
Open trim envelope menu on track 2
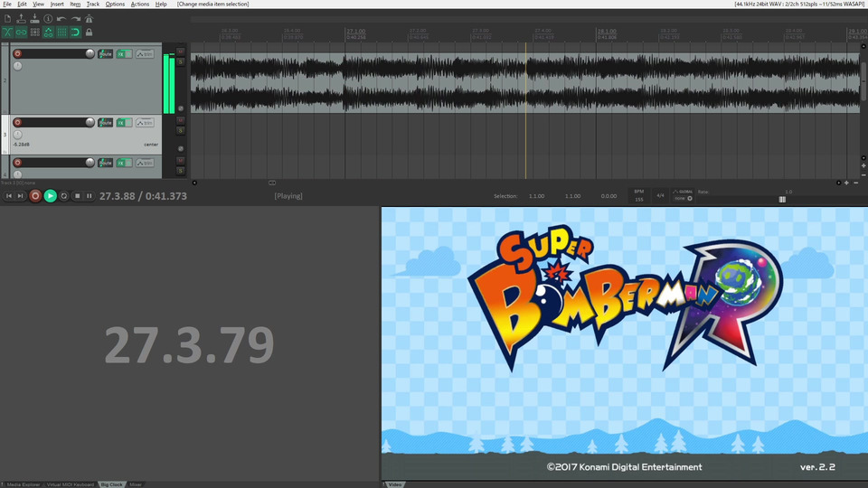[145, 53]
